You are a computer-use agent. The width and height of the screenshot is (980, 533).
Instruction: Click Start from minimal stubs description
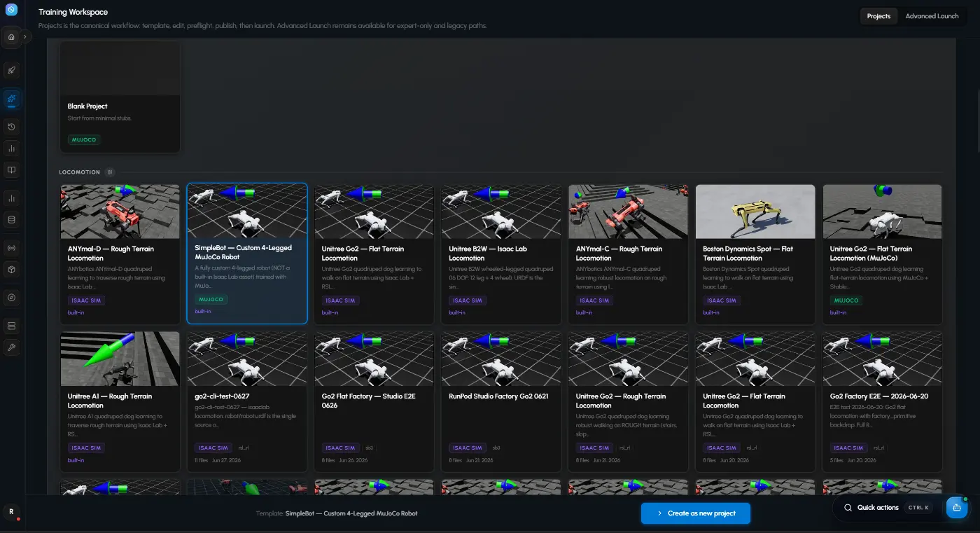[x=99, y=118]
